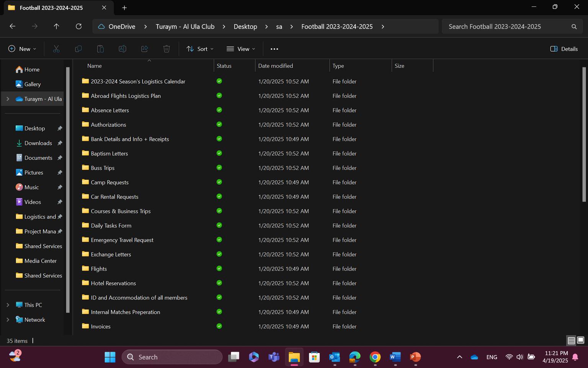Screen dimensions: 588x368
Task: Open the New item button
Action: [22, 49]
